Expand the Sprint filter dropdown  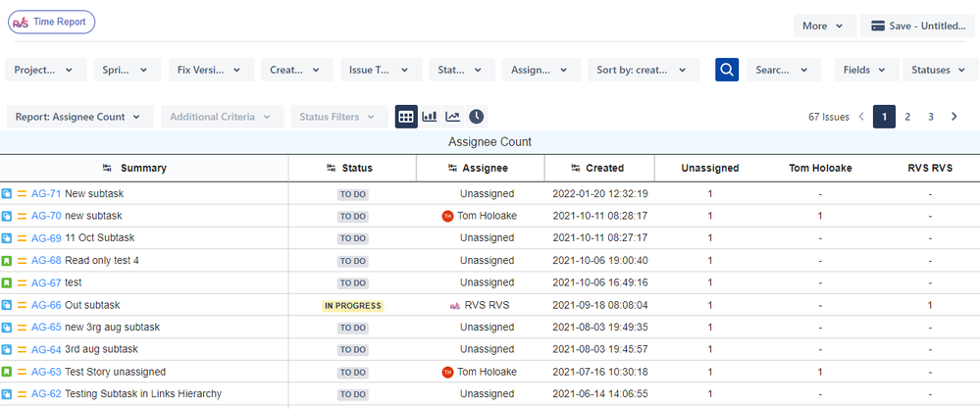128,70
